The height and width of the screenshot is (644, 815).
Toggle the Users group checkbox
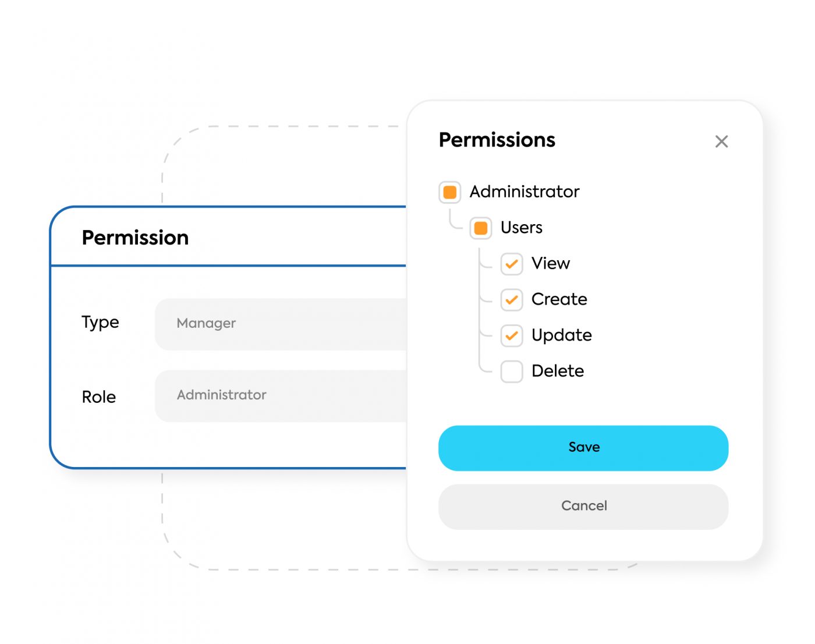(x=481, y=228)
